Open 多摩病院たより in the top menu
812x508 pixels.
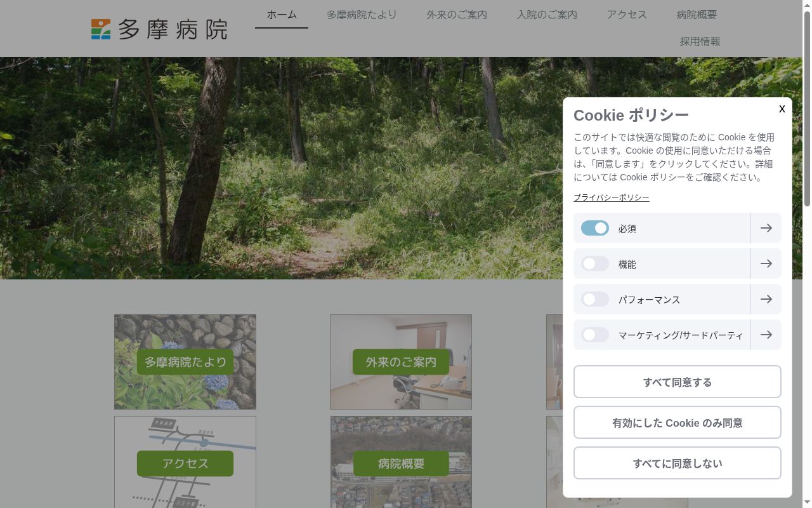coord(362,15)
